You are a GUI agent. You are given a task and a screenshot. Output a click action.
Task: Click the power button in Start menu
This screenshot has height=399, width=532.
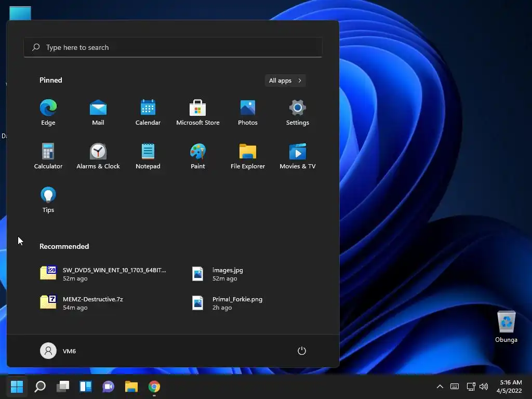tap(302, 351)
